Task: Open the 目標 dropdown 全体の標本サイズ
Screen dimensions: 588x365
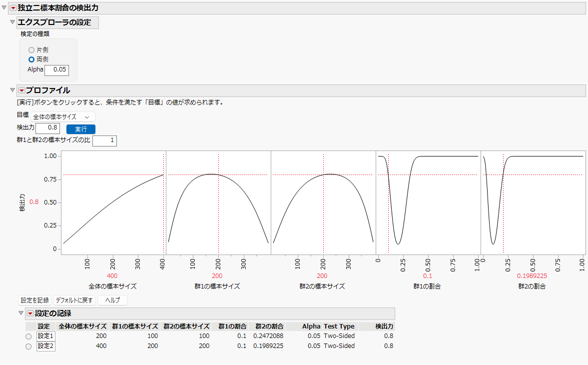Action: [x=62, y=117]
